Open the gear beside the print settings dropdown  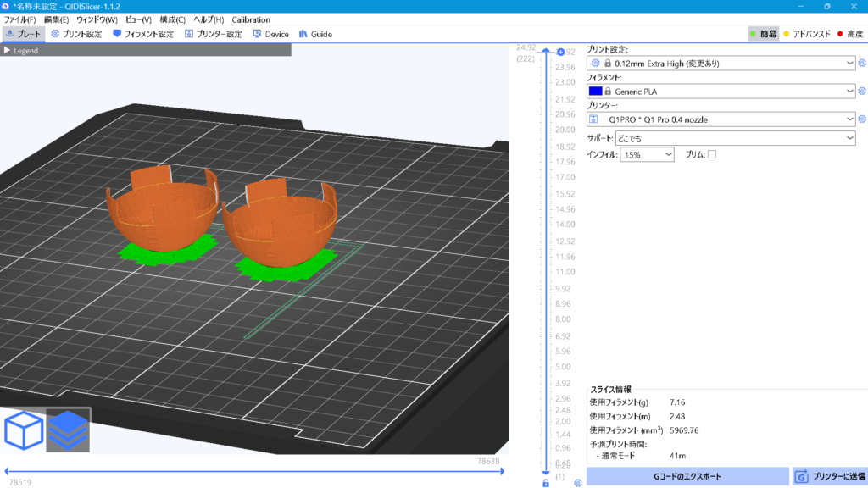pos(862,63)
